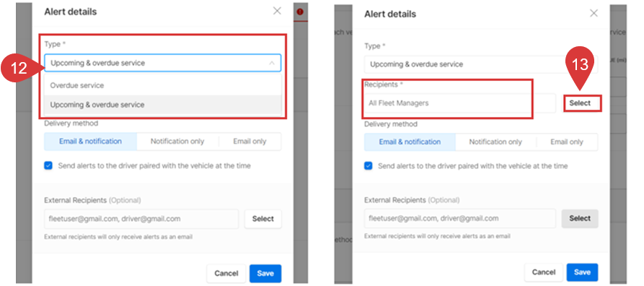This screenshot has width=644, height=286.
Task: Select Email & notification in left dialog
Action: coord(90,141)
